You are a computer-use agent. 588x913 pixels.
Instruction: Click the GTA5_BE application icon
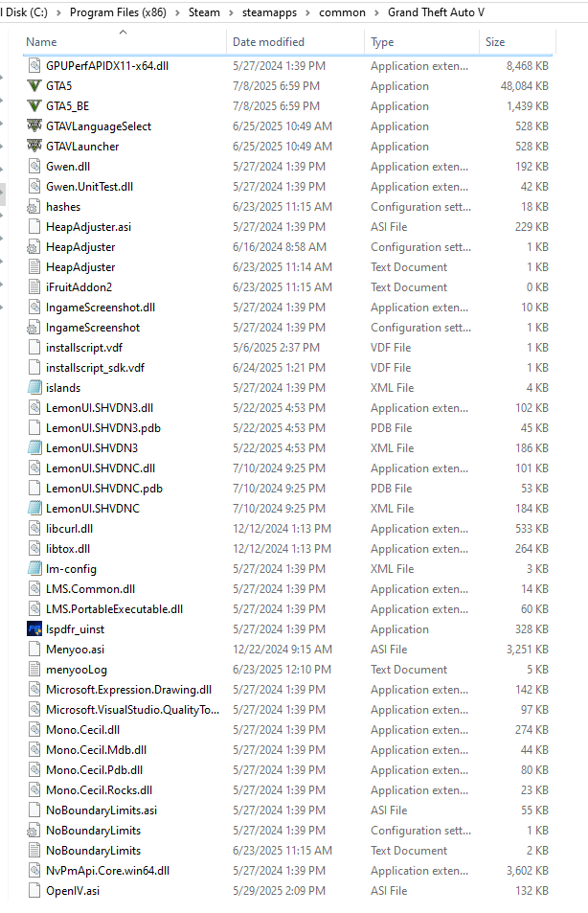tap(34, 106)
